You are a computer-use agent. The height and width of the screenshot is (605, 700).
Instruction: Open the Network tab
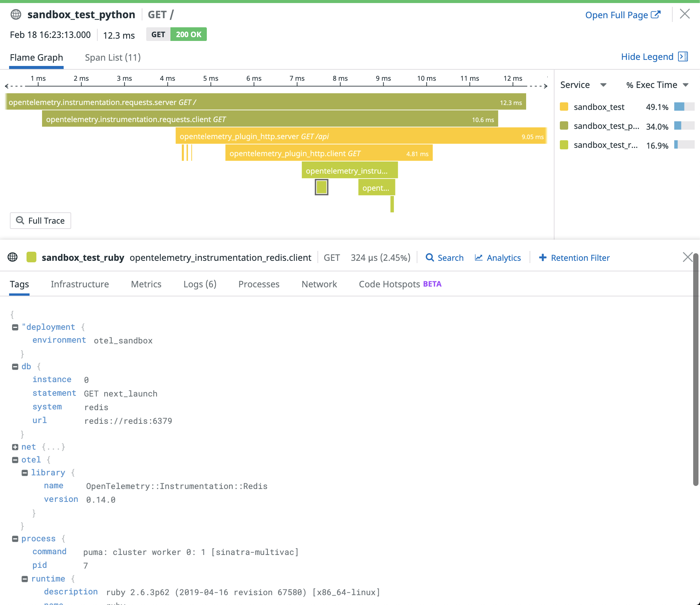(x=319, y=284)
